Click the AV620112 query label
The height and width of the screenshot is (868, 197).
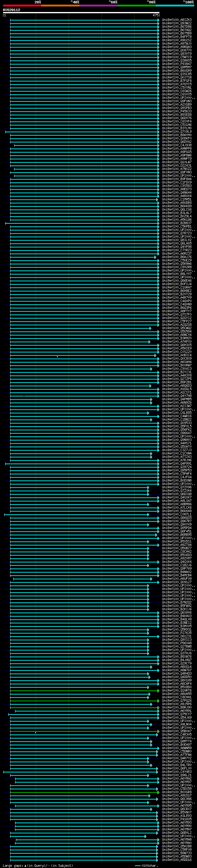[11, 10]
